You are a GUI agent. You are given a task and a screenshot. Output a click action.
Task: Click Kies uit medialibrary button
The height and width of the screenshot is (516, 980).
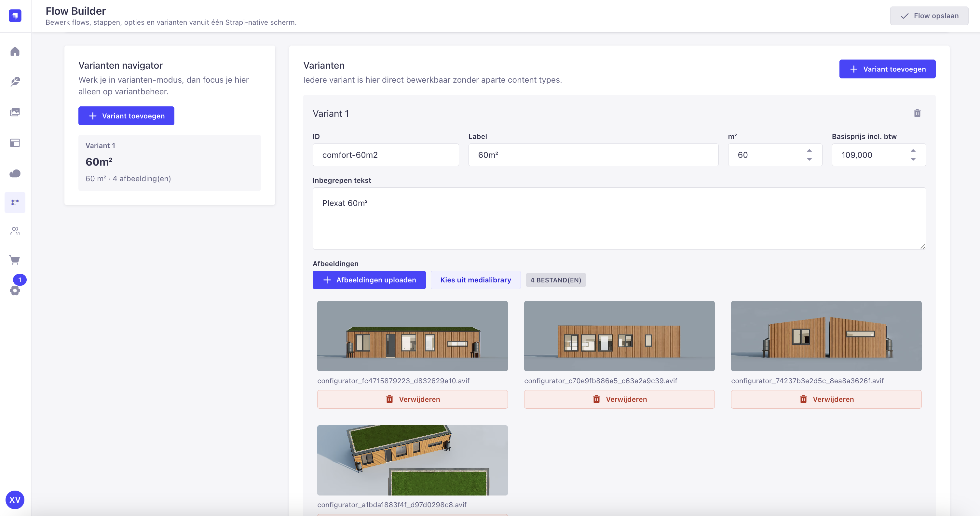point(476,280)
